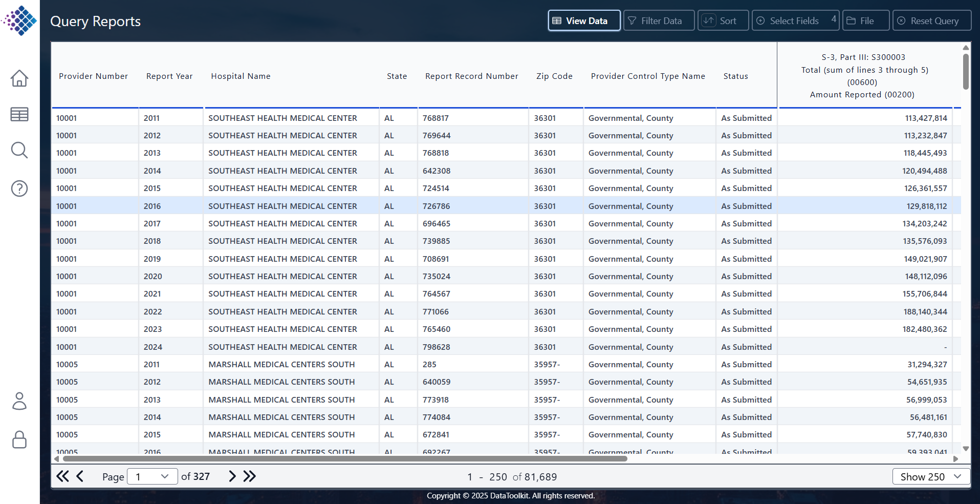Click the File folder icon
980x504 pixels.
tap(851, 20)
